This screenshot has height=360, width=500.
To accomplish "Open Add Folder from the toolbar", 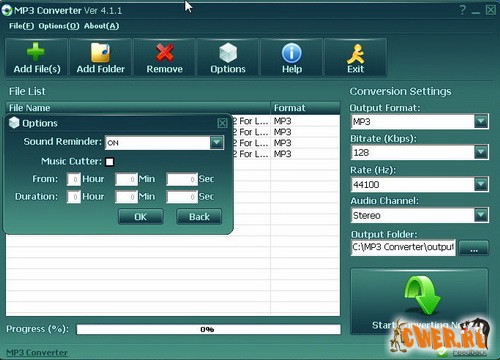I will coord(101,57).
